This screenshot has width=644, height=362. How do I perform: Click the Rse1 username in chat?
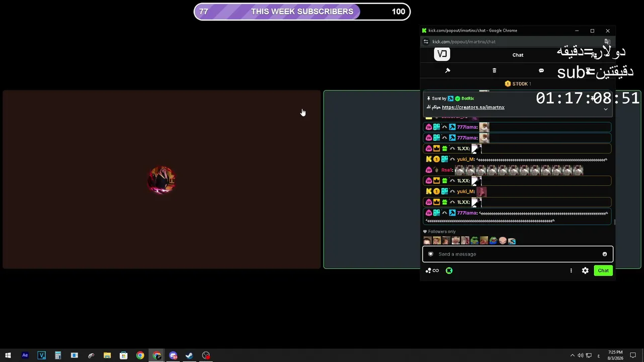pyautogui.click(x=446, y=170)
